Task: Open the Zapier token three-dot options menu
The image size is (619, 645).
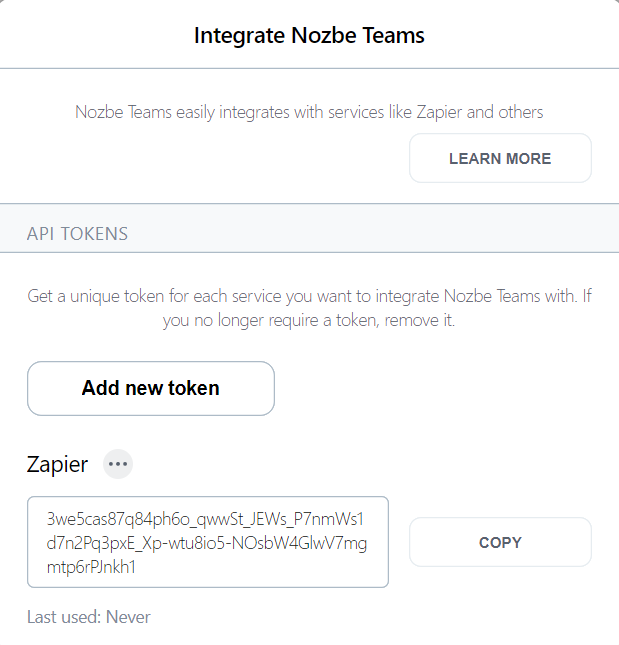Action: pos(118,464)
